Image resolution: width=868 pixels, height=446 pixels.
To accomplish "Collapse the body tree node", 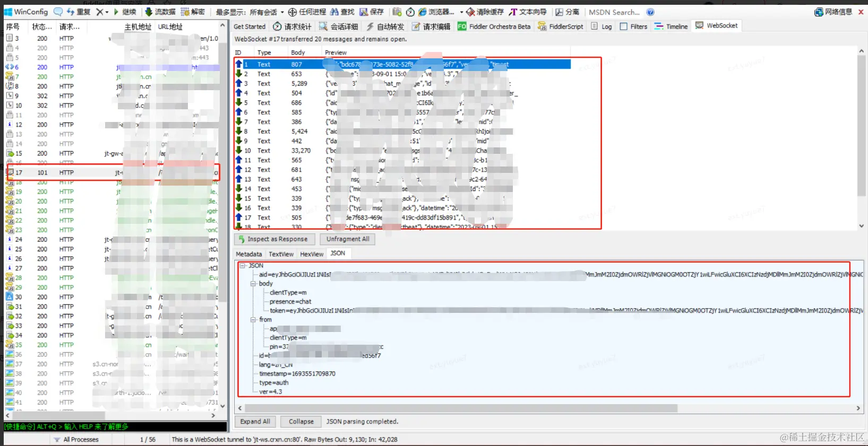I will 253,284.
